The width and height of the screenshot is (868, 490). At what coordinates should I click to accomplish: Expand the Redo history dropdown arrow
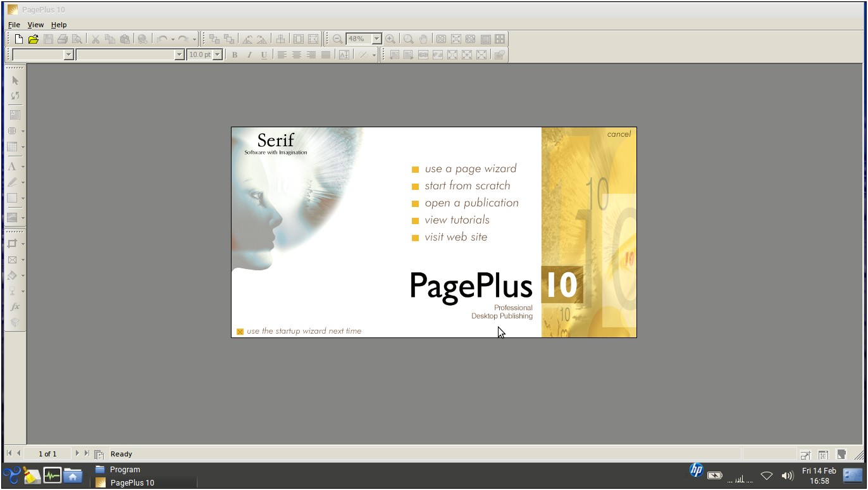point(194,39)
